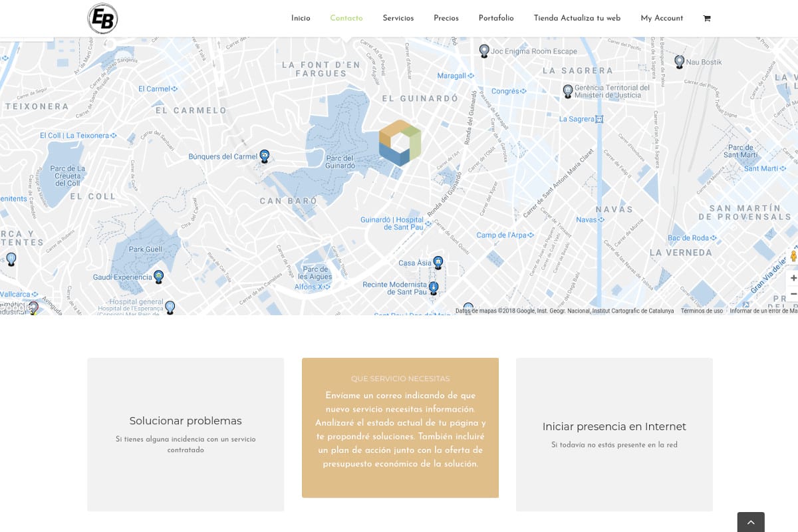This screenshot has width=798, height=532.
Task: Click the Parc de la Creueta del Coll label
Action: click(67, 176)
